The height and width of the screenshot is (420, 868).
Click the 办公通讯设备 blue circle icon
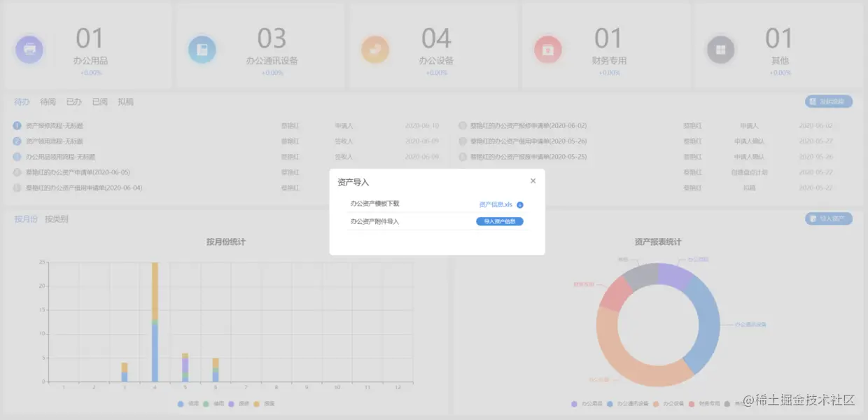point(202,50)
